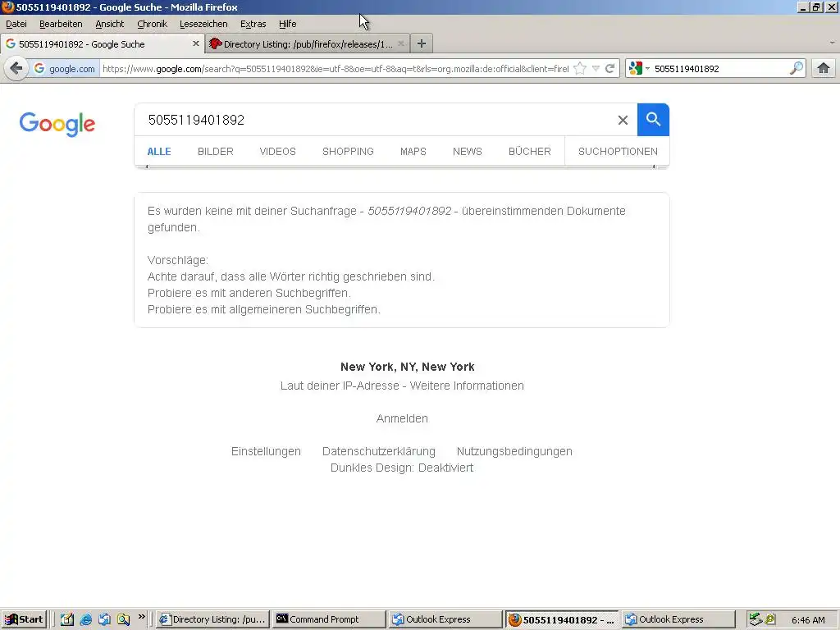This screenshot has height=630, width=840.
Task: Click the Firefox 5055119401892 taskbar button
Action: (x=562, y=619)
